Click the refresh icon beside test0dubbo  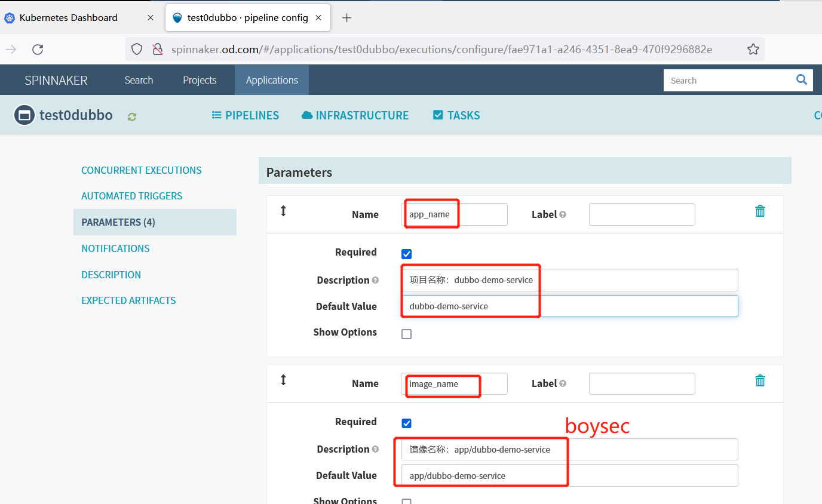(x=132, y=117)
